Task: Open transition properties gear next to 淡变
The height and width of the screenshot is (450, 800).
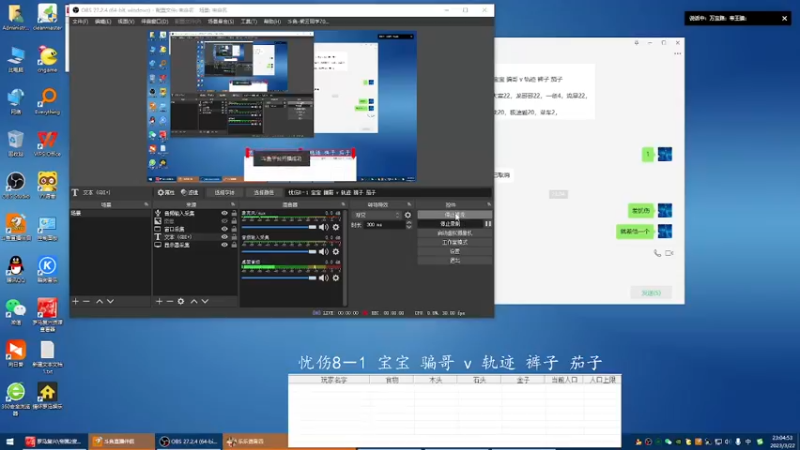Action: tap(408, 215)
